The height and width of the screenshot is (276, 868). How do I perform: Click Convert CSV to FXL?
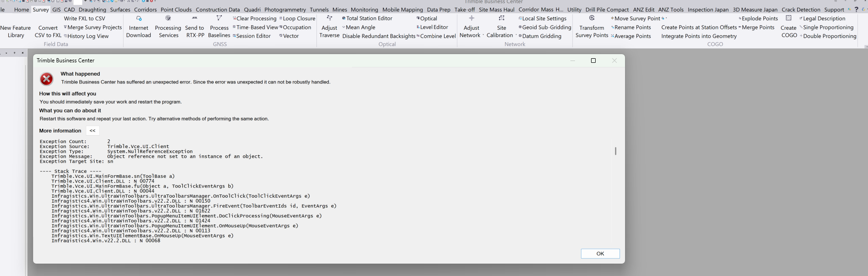[x=48, y=31]
